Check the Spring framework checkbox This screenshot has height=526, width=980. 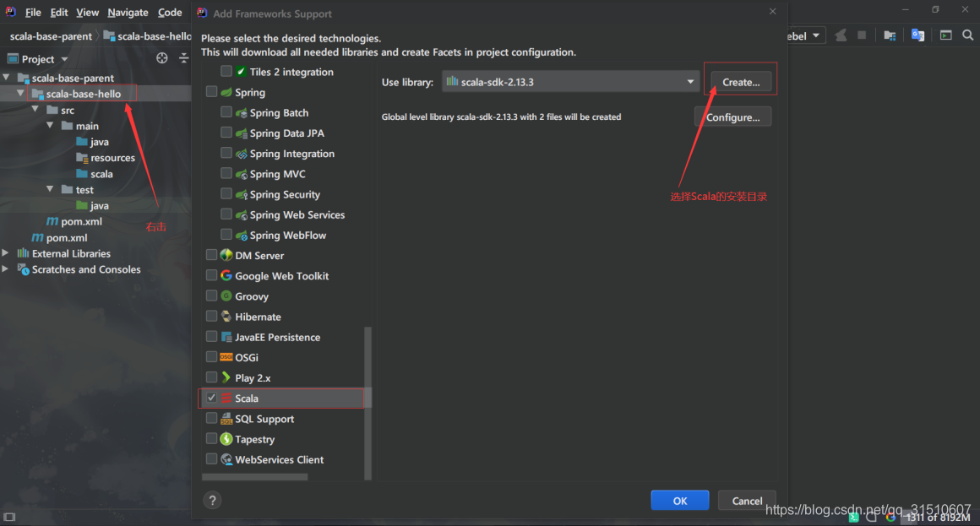coord(212,92)
